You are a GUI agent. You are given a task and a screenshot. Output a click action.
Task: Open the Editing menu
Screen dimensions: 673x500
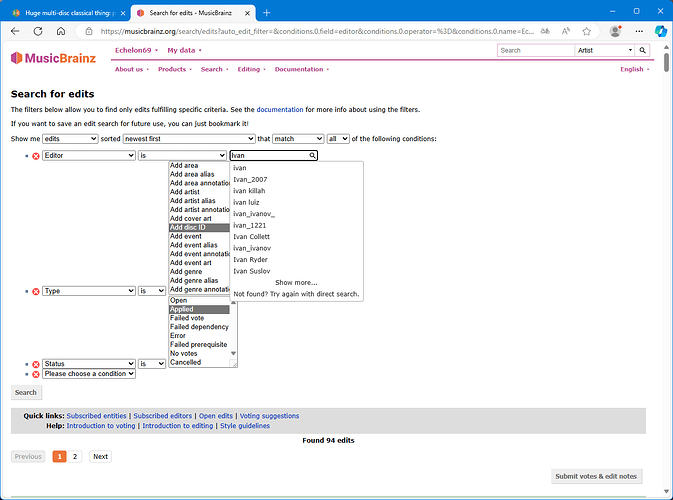pos(252,69)
